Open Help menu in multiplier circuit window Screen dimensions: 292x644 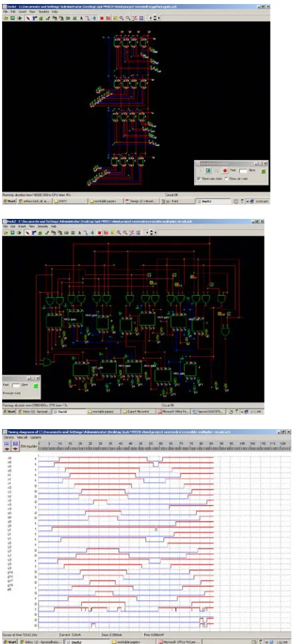[x=54, y=226]
